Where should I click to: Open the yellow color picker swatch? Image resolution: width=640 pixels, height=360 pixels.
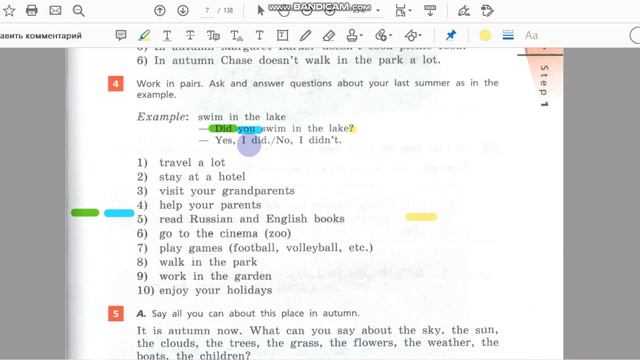485,36
